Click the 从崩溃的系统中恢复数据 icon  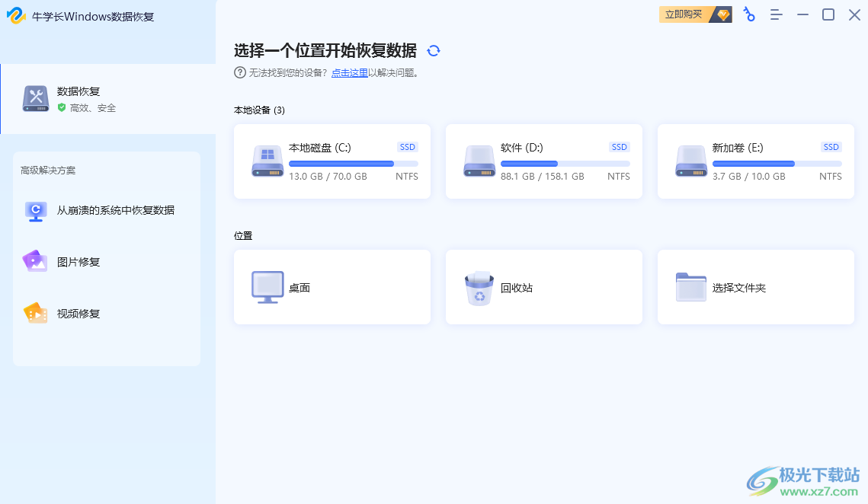coord(35,211)
